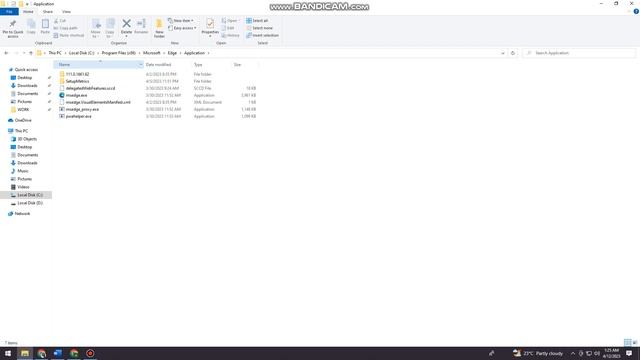Open the weather widget showing Partly cloudy
This screenshot has height=360, width=640.
pyautogui.click(x=538, y=353)
